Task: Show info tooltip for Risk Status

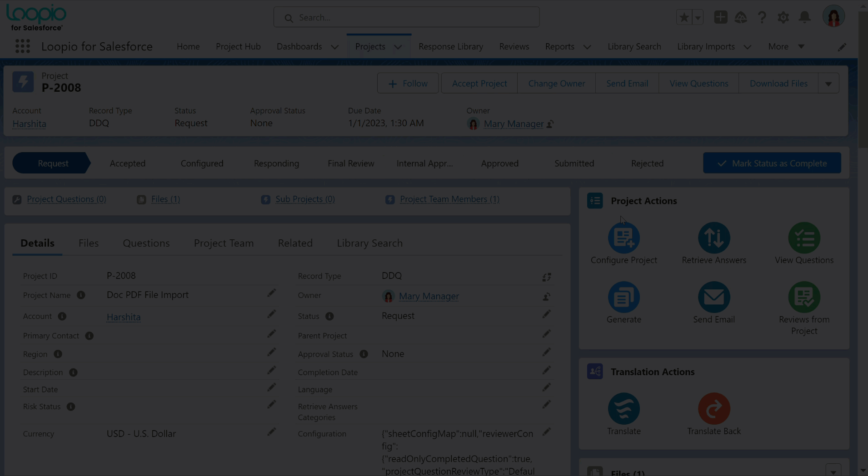Action: point(71,407)
